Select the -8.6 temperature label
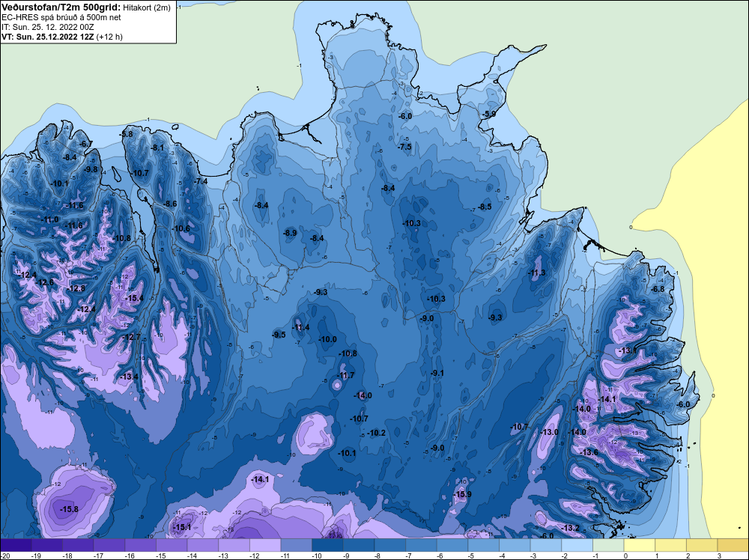The width and height of the screenshot is (749, 560). click(x=170, y=204)
